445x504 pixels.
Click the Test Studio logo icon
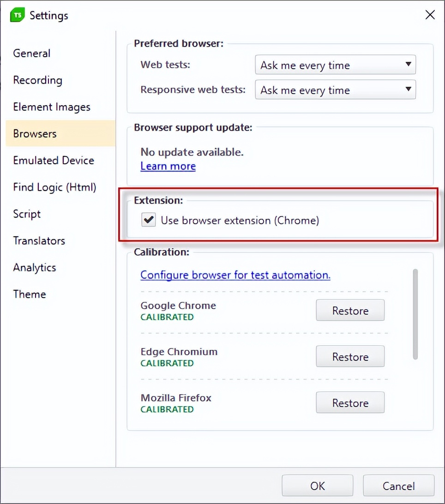click(x=18, y=15)
